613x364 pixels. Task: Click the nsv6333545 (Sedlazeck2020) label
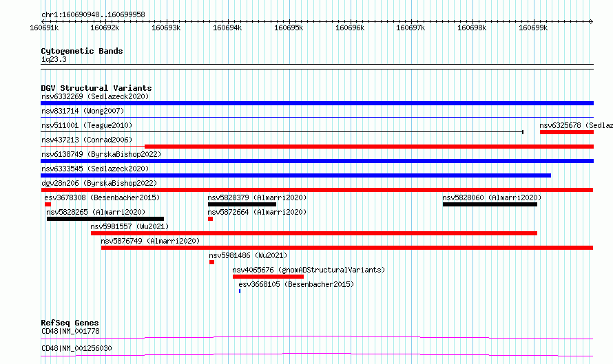(95, 169)
